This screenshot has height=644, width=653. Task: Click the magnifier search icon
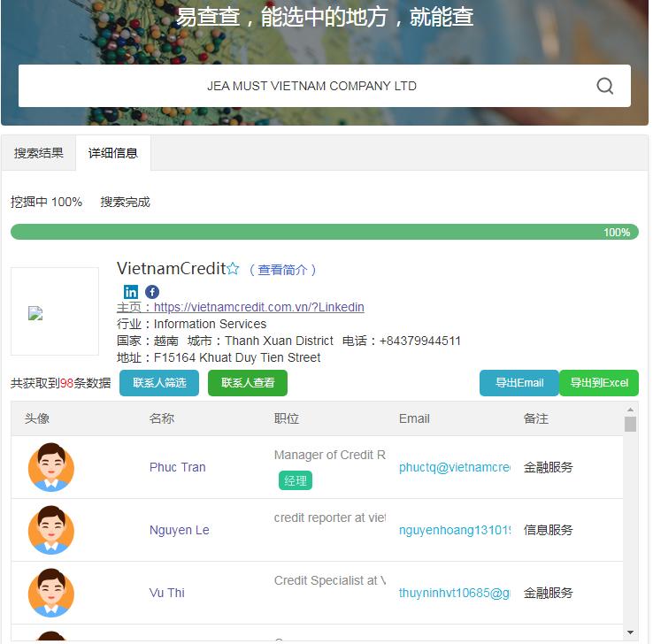(x=604, y=86)
